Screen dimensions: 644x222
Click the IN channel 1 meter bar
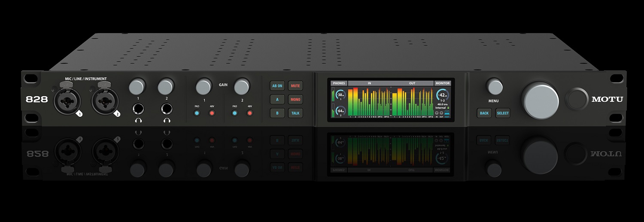coord(350,102)
